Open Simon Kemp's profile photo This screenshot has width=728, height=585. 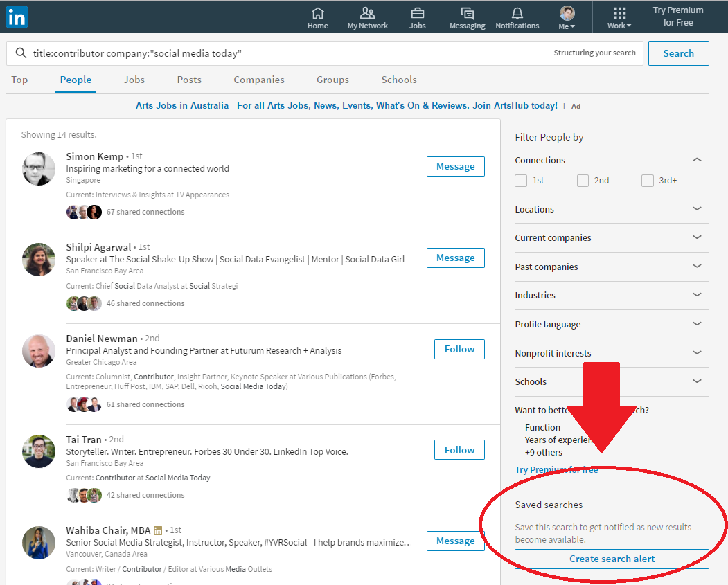(x=39, y=169)
